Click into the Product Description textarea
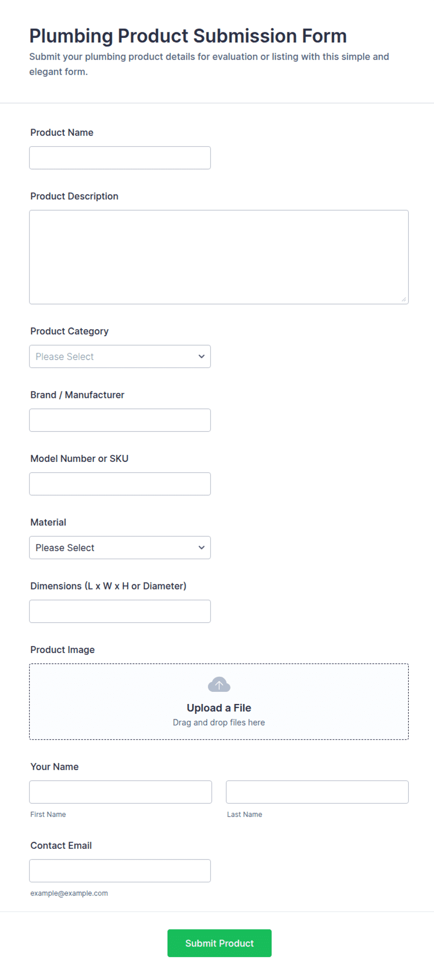 click(x=219, y=257)
